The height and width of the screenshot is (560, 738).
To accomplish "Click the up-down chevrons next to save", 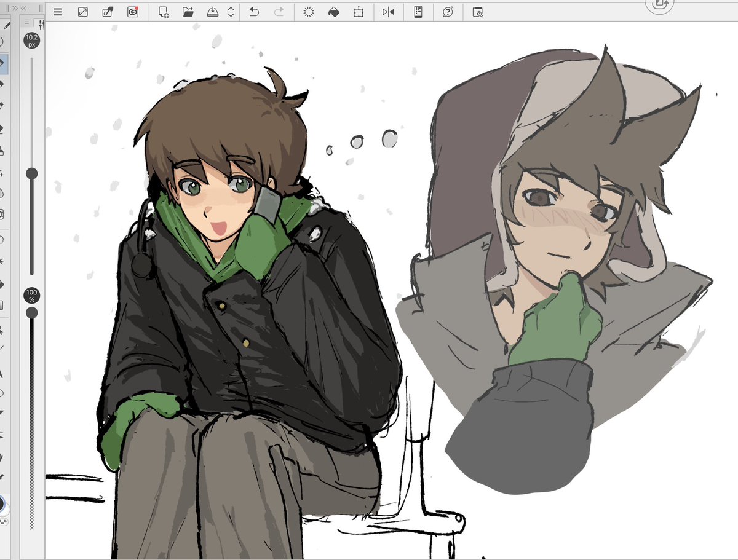I will (231, 12).
